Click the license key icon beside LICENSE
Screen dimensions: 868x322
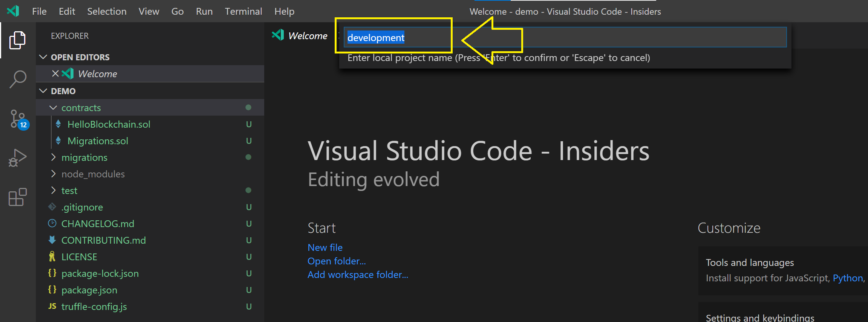point(52,256)
